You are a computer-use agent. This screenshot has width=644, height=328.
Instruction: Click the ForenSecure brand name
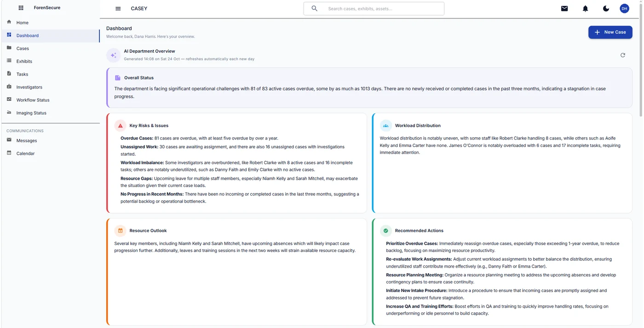point(47,8)
